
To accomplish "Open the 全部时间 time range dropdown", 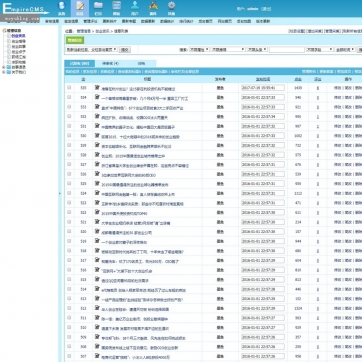I will (345, 49).
